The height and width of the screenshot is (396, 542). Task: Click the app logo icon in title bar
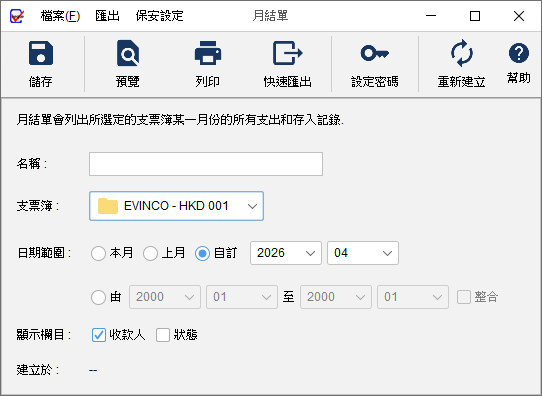tap(17, 16)
